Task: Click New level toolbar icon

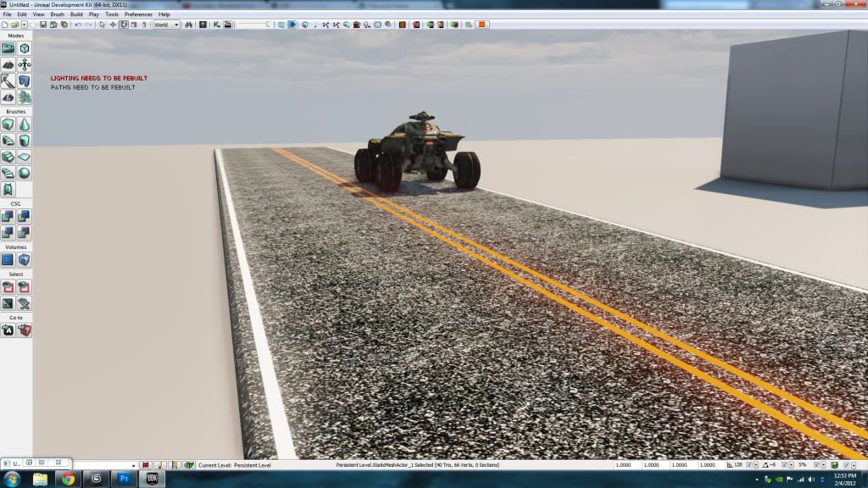Action: 5,25
